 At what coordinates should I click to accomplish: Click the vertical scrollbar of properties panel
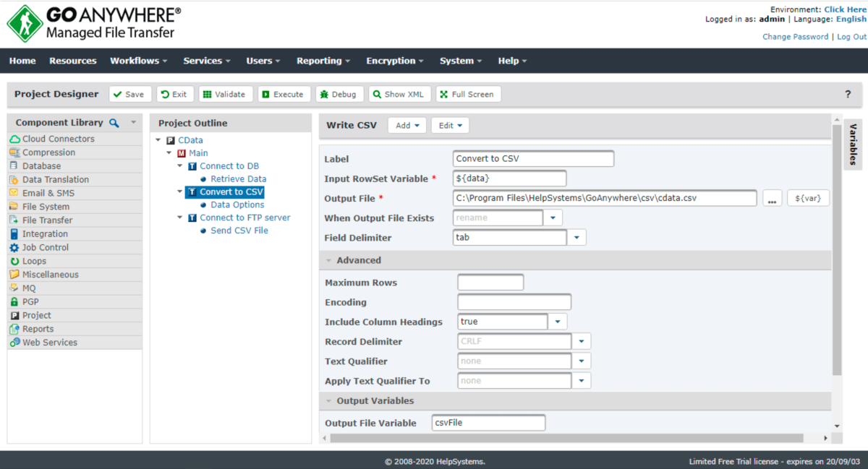click(837, 249)
